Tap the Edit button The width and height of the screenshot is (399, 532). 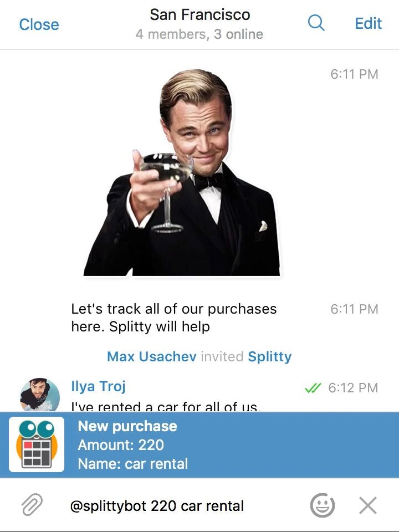(368, 23)
